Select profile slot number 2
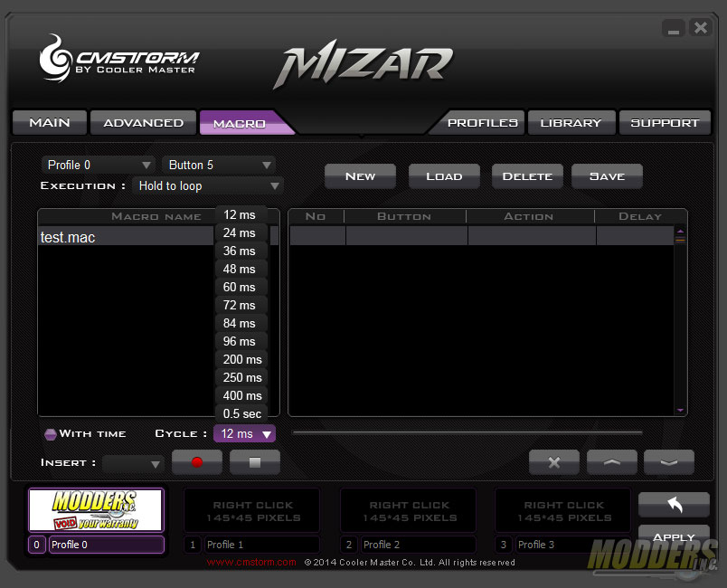727x588 pixels. 349,545
